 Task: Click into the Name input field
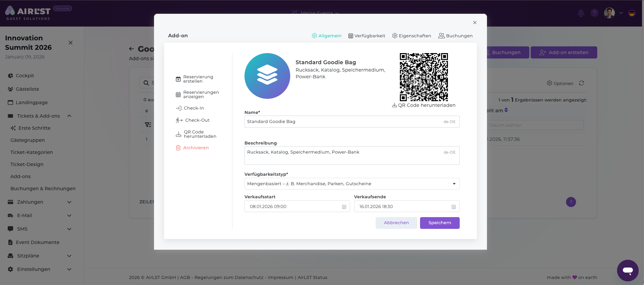point(343,122)
